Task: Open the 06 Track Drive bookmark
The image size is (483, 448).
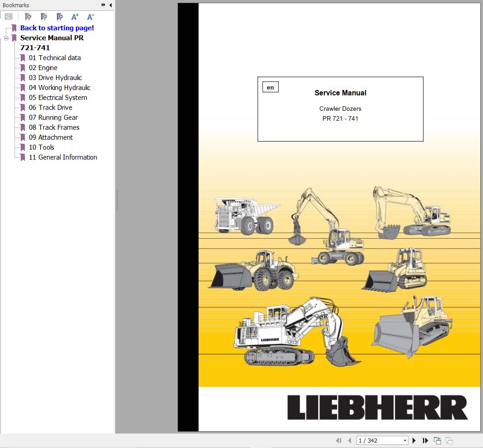Action: click(x=51, y=107)
